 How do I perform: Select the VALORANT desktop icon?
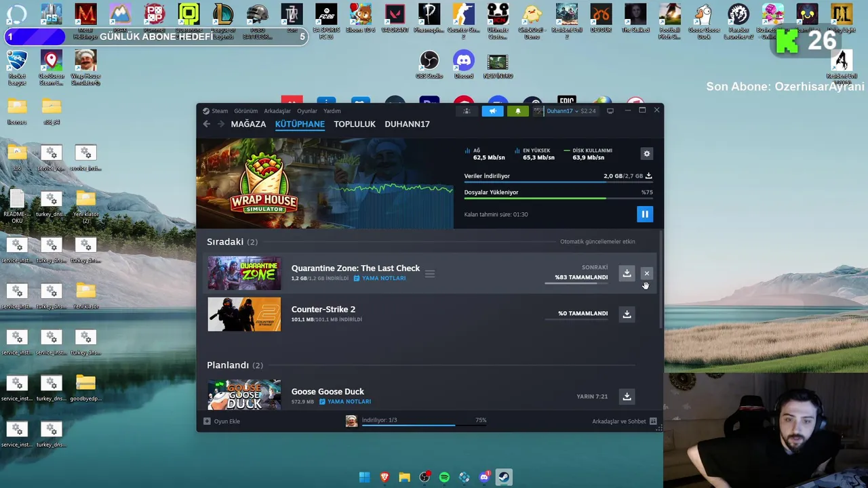point(395,19)
